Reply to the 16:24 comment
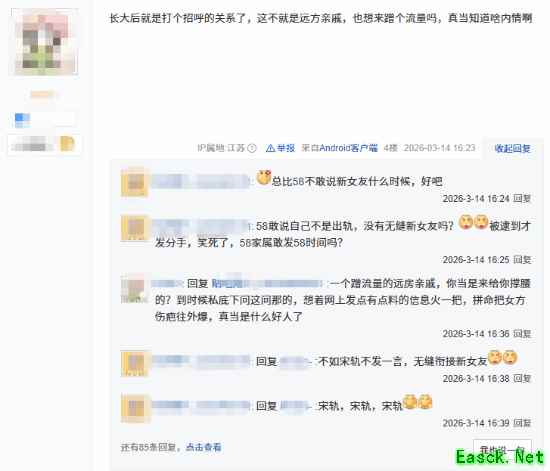This screenshot has height=471, width=550. coord(522,199)
